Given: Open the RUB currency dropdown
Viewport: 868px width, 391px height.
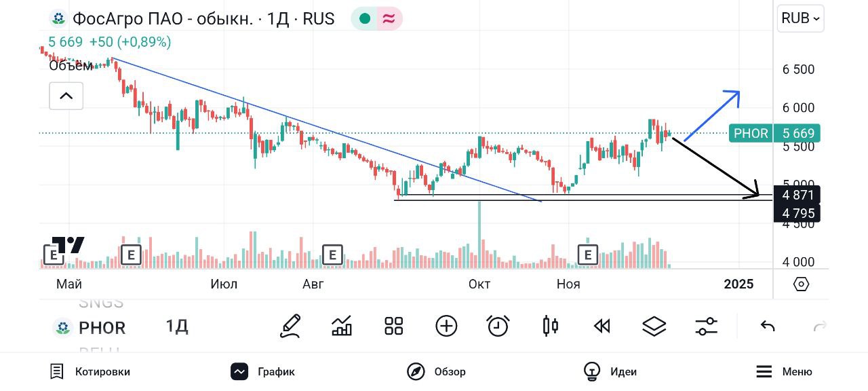Looking at the screenshot, I should (801, 18).
